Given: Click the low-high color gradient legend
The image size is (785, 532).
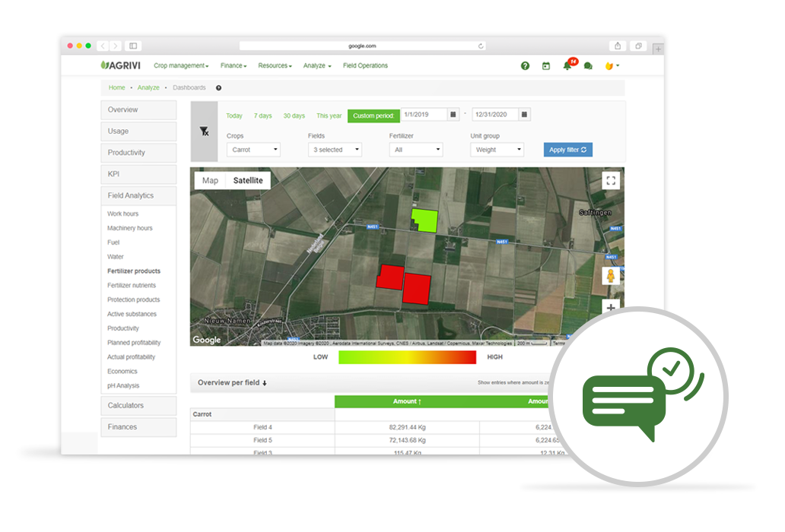Looking at the screenshot, I should click(407, 357).
